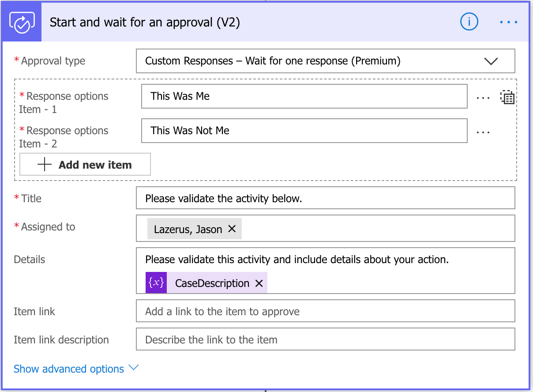Click inside the Title field

(x=325, y=198)
